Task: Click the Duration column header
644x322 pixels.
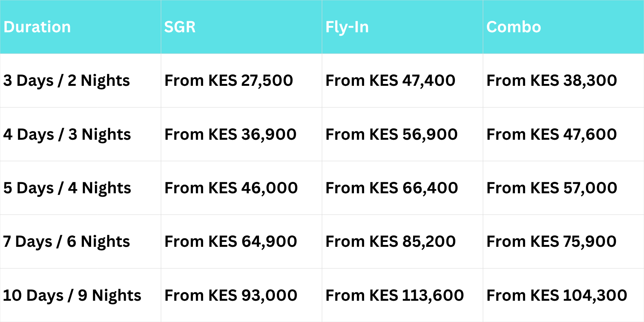Action: point(37,27)
